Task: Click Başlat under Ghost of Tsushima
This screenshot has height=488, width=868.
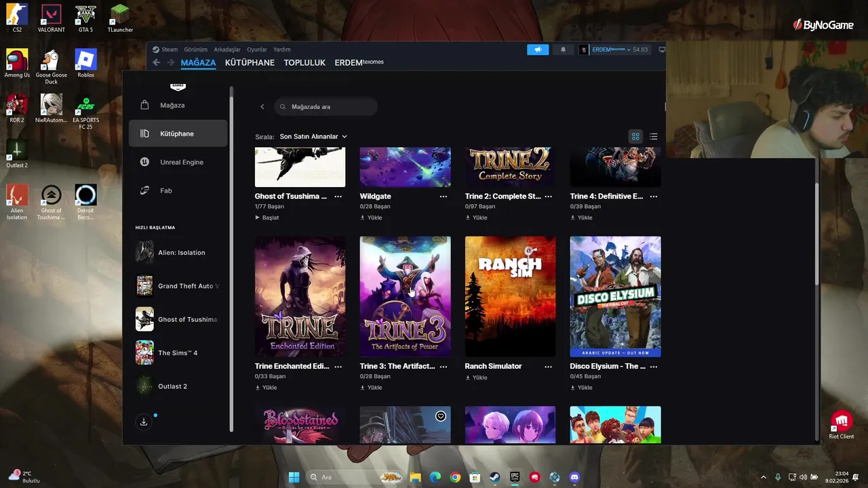Action: (x=267, y=218)
